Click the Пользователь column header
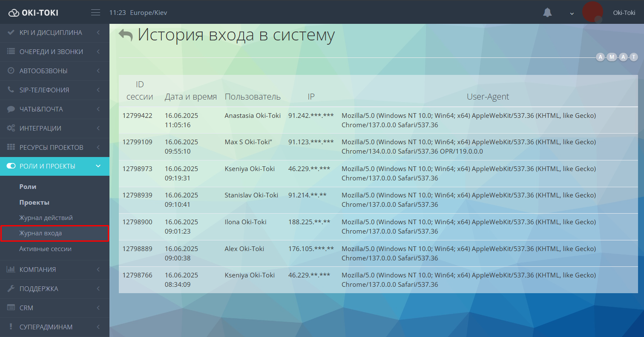The width and height of the screenshot is (644, 337). pos(253,97)
